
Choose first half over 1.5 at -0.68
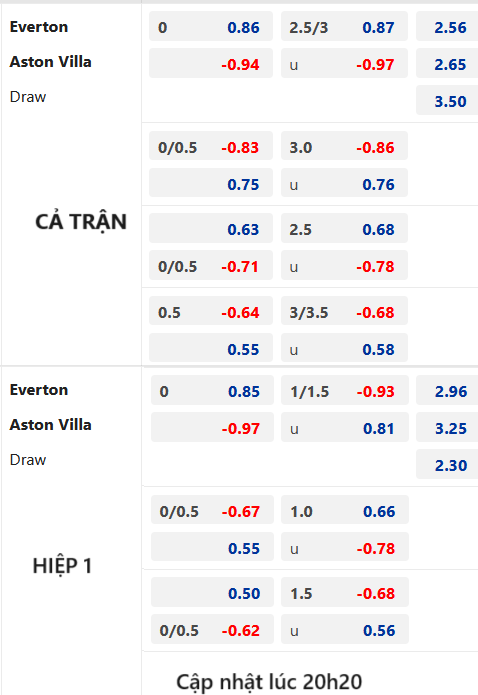[345, 593]
